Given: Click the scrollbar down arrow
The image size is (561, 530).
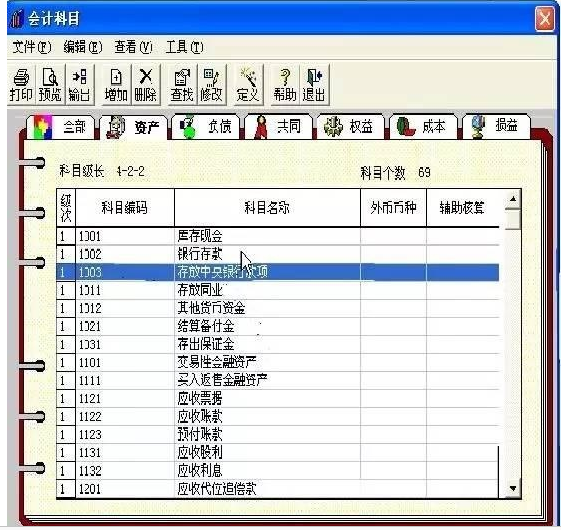Looking at the screenshot, I should click(513, 488).
